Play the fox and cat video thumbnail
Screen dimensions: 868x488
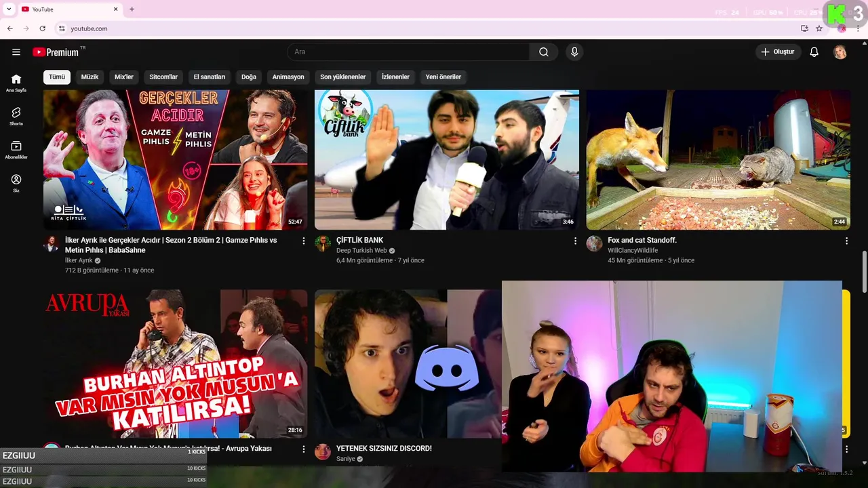(718, 160)
